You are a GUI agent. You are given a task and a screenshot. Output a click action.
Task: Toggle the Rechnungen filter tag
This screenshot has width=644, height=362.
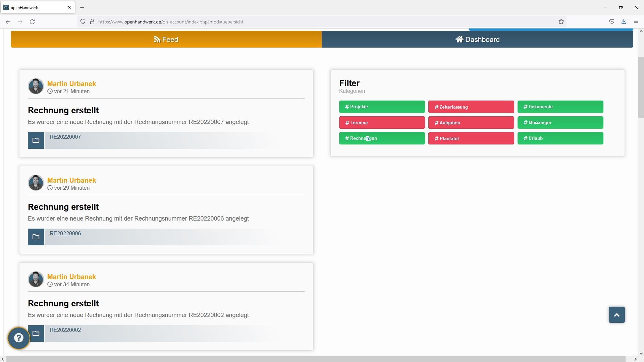click(x=382, y=138)
